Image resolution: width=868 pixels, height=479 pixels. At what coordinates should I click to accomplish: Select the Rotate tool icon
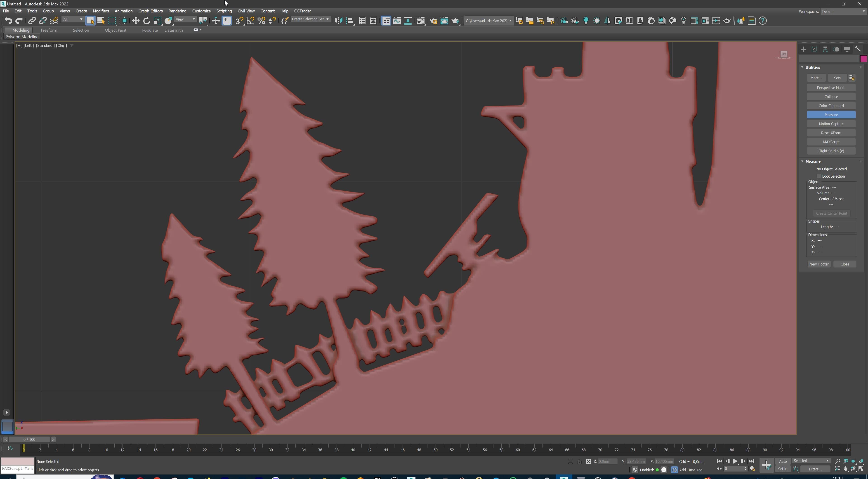coord(146,21)
